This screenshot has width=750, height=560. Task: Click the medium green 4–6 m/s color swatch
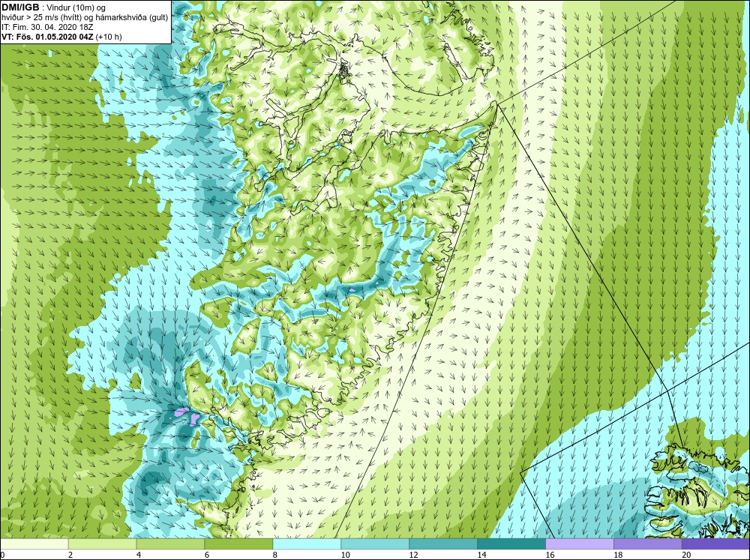[170, 544]
